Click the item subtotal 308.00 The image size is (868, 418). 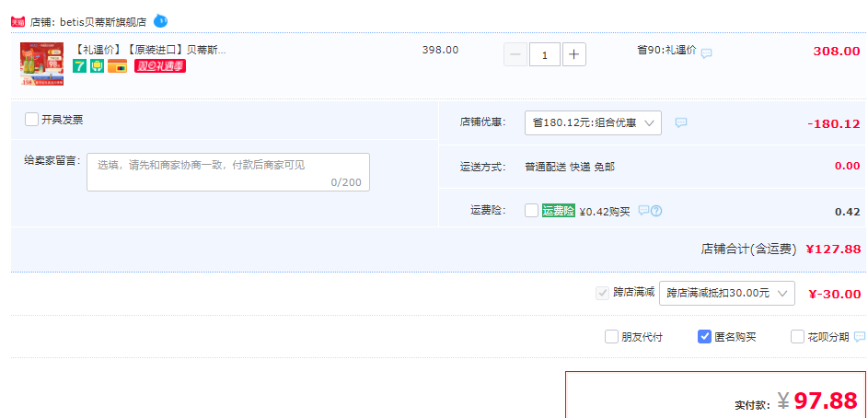[837, 52]
